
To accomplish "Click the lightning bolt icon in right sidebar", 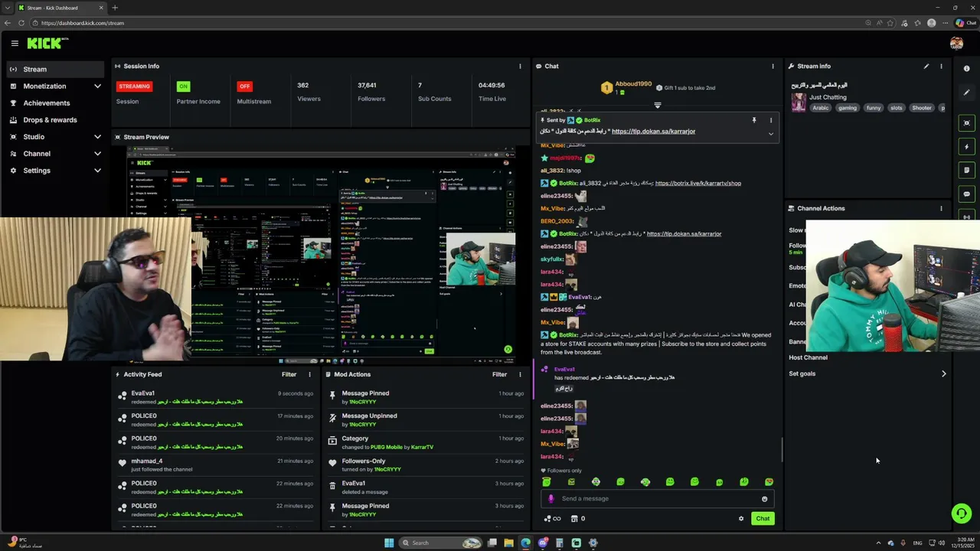I will [966, 147].
